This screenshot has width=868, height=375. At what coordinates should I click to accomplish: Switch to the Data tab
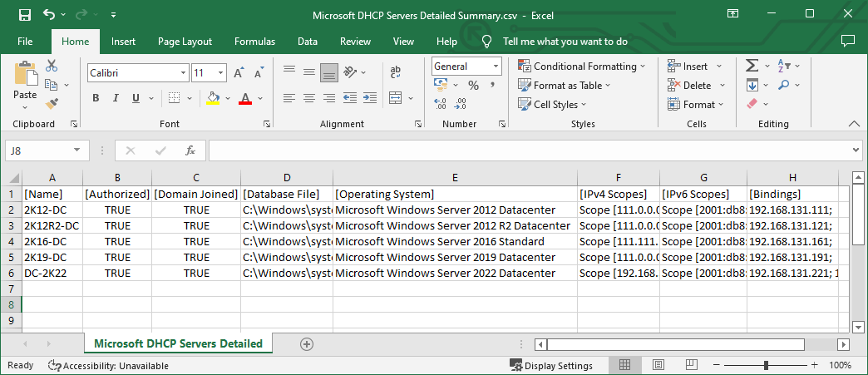click(x=308, y=42)
